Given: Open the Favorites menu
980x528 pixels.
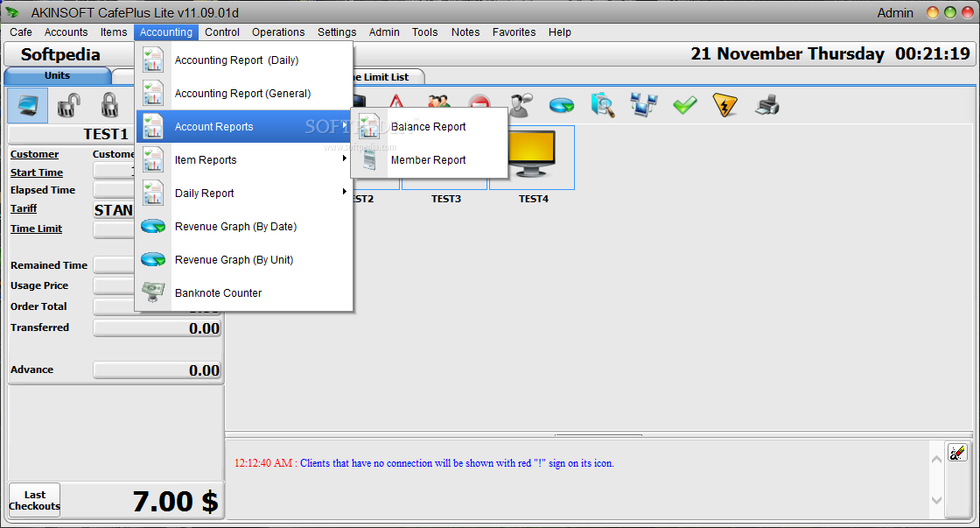Looking at the screenshot, I should (514, 32).
